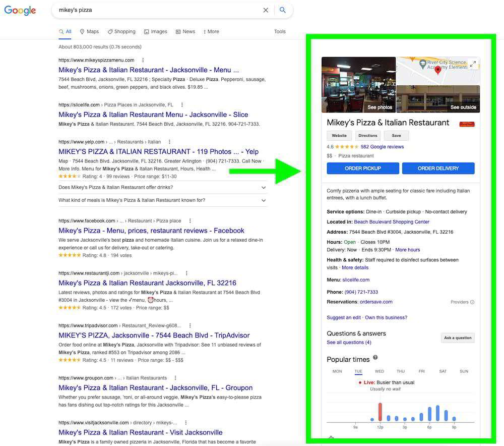The height and width of the screenshot is (446, 504).
Task: Click the Google logo
Action: 20,11
